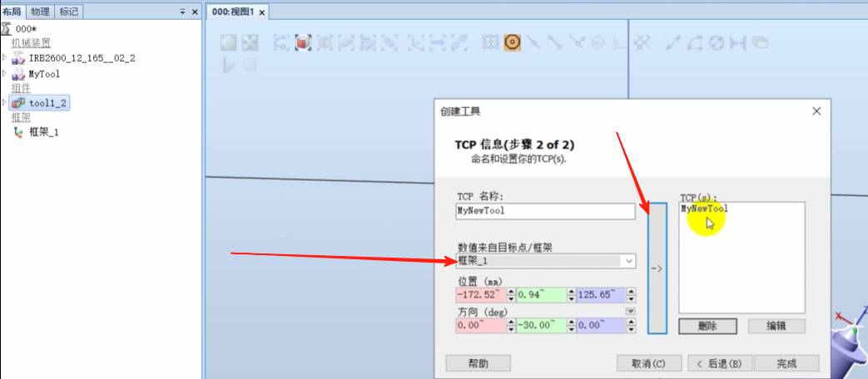Viewport: 868px width, 379px height.
Task: Toggle the three-branch snap edge icon
Action: click(576, 42)
